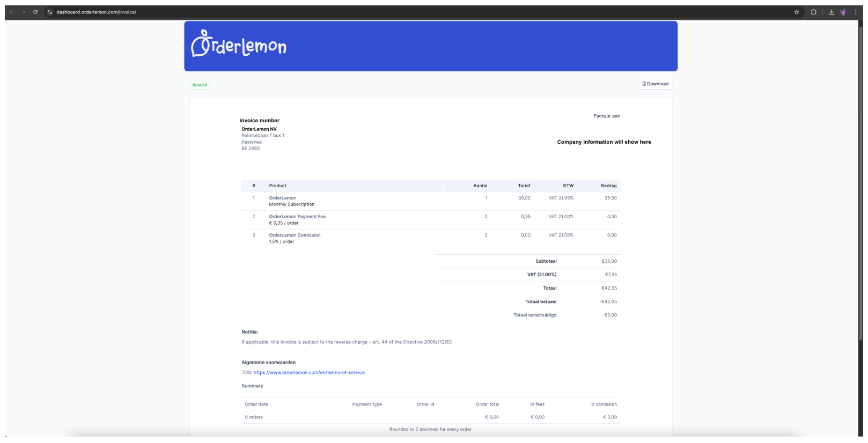The width and height of the screenshot is (868, 443).
Task: Click the Bedrag column header
Action: click(x=608, y=186)
